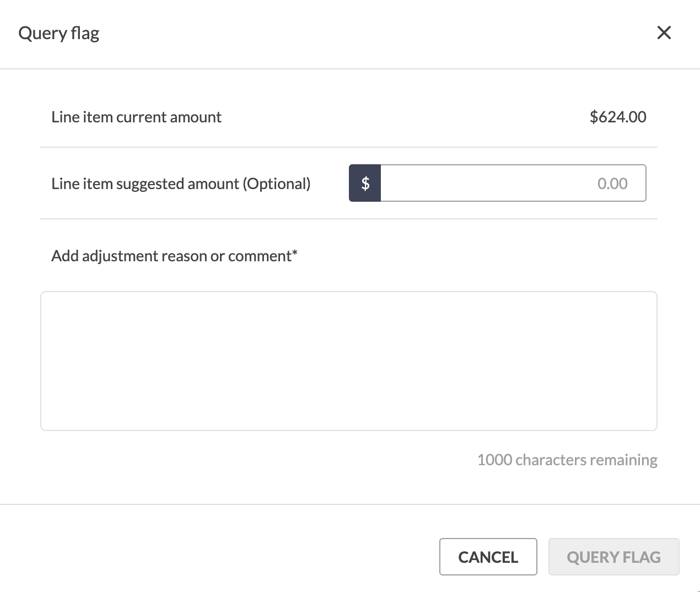Click the '1000 characters remaining' counter
This screenshot has height=592, width=700.
(x=567, y=460)
